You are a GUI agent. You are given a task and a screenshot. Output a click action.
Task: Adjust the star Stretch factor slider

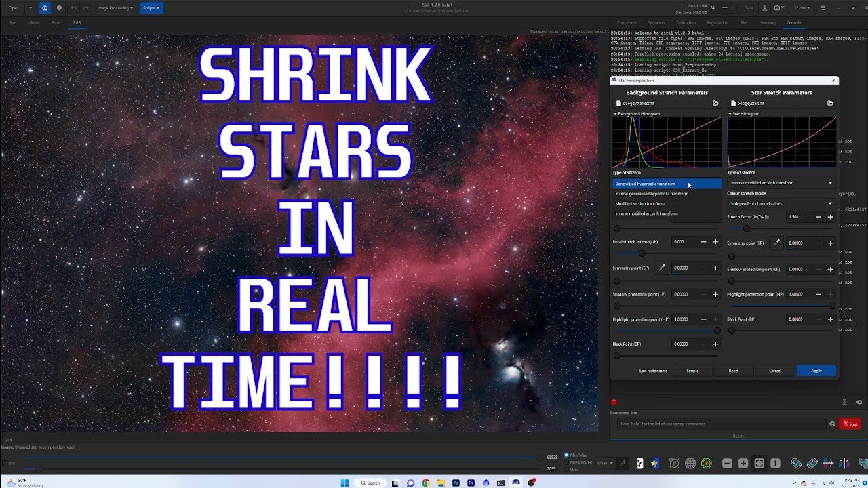tap(781, 228)
